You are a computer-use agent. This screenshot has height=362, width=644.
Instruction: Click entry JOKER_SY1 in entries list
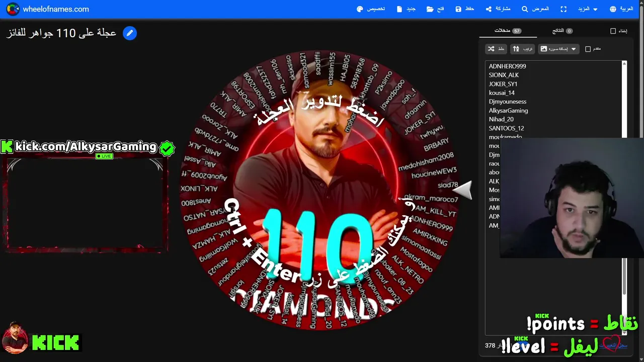pos(503,84)
